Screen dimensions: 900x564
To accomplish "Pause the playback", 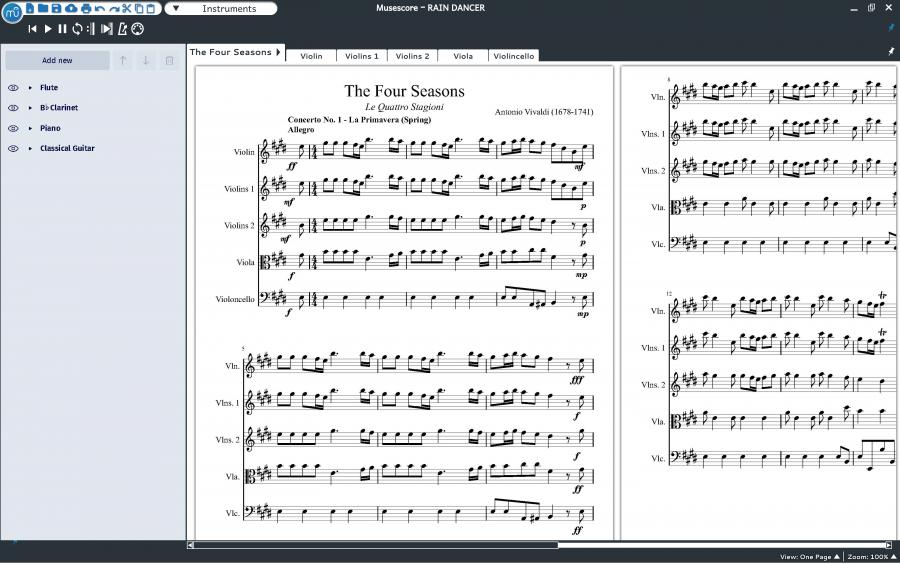I will coord(63,29).
